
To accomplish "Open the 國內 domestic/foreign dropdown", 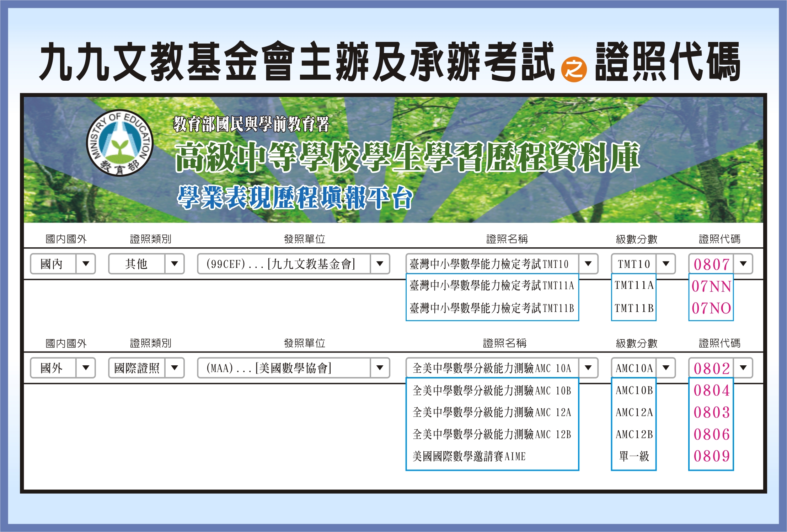I will tap(63, 264).
